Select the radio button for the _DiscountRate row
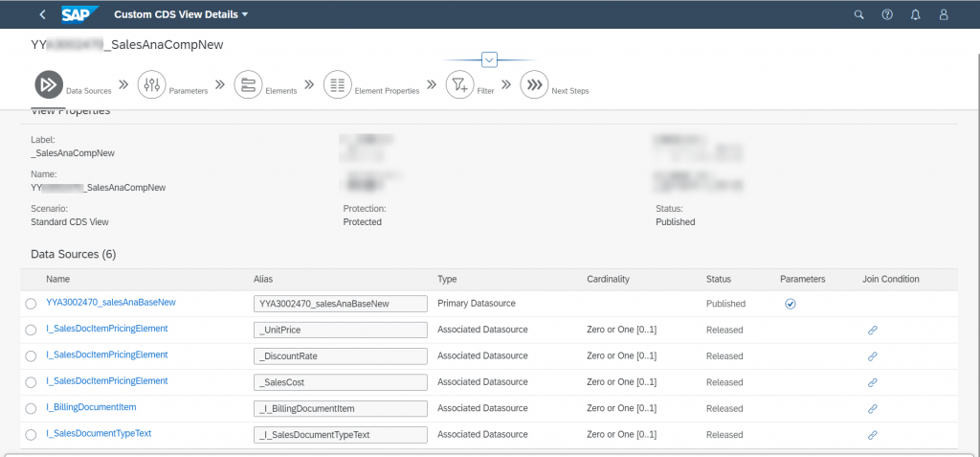980x457 pixels. point(31,356)
